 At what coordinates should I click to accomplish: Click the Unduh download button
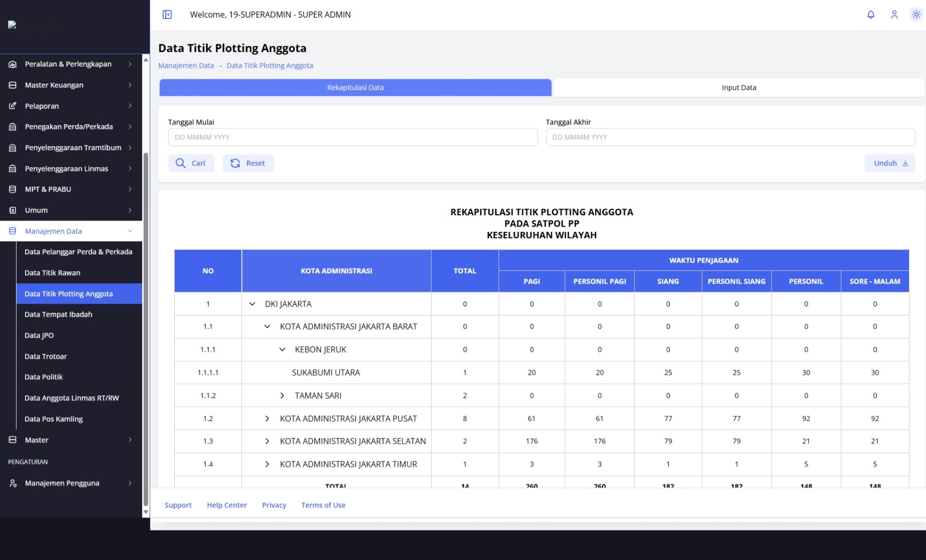coord(890,163)
